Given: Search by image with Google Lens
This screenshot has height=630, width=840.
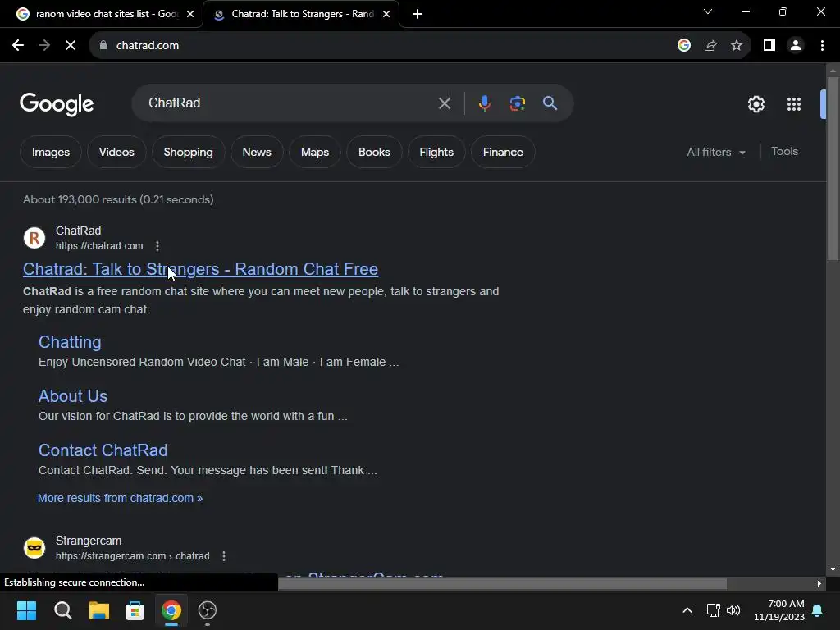Looking at the screenshot, I should [517, 103].
